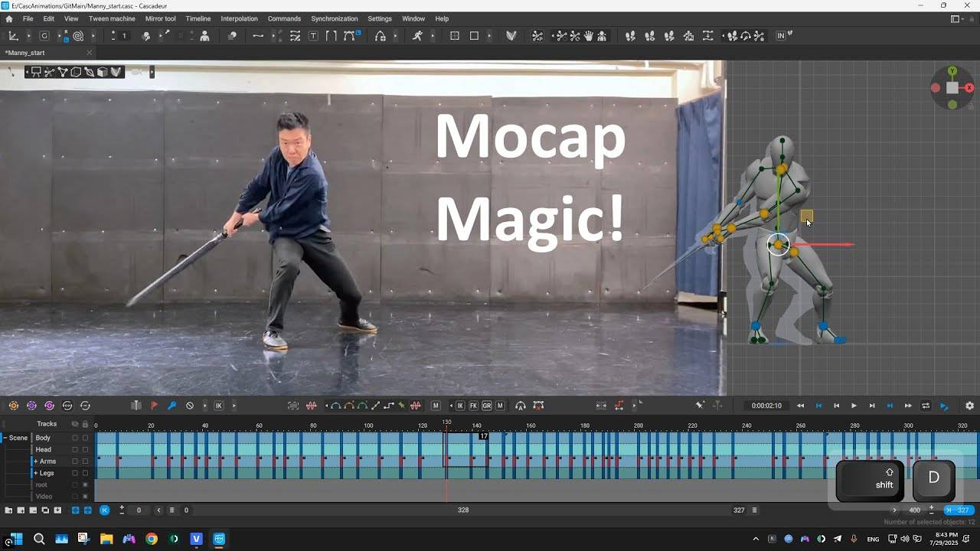Select the red flag marker icon

point(155,406)
